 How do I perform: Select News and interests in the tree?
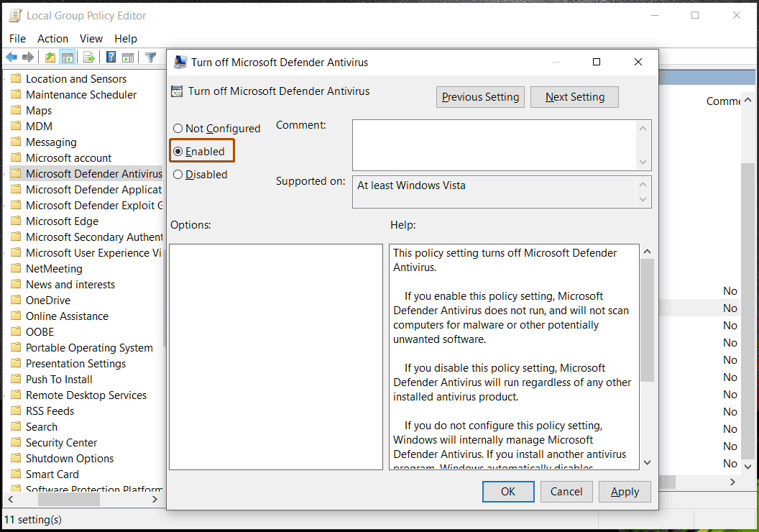70,284
